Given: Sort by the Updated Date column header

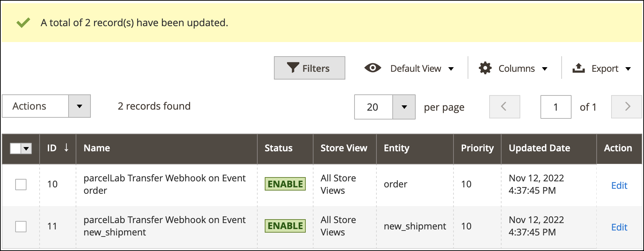Looking at the screenshot, I should 539,148.
